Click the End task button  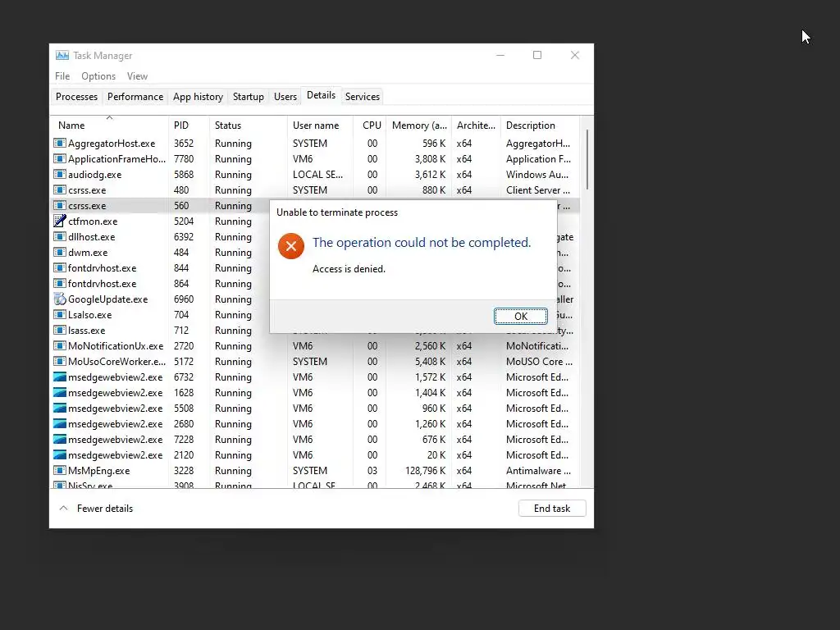552,508
